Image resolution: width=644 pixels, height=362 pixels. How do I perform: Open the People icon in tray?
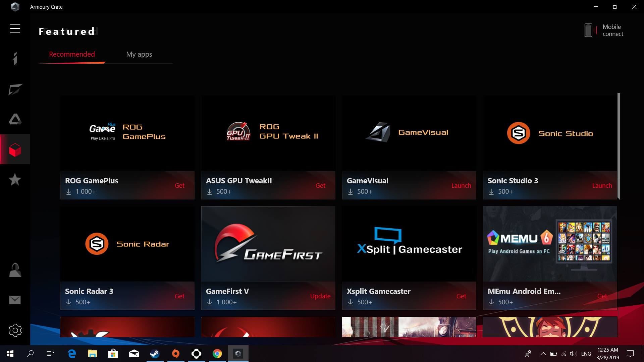pos(528,354)
